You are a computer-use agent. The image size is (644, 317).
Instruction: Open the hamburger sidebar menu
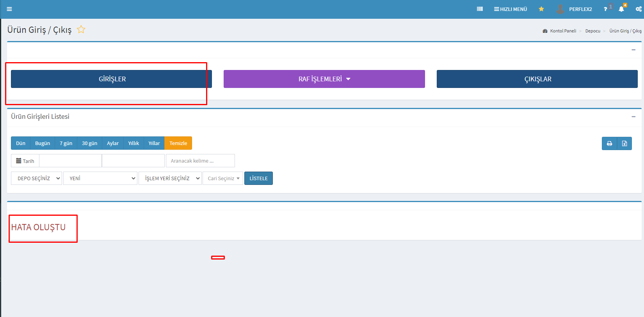point(9,9)
